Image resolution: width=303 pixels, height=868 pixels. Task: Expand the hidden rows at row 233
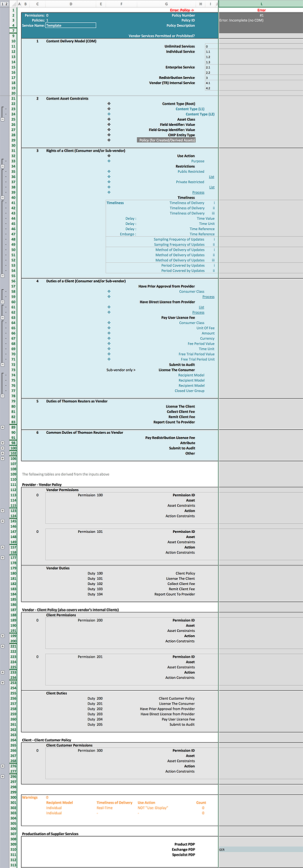click(3, 673)
